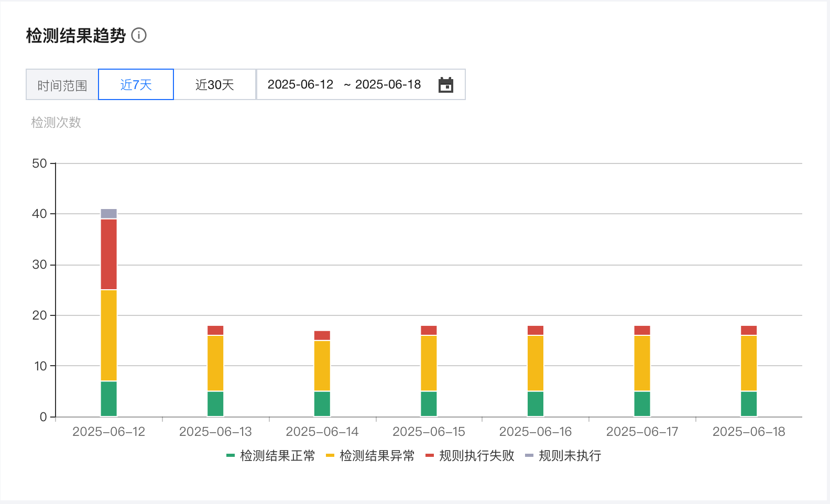Image resolution: width=830 pixels, height=504 pixels.
Task: Click the red segment of 2025-06-15 bar
Action: pos(429,331)
